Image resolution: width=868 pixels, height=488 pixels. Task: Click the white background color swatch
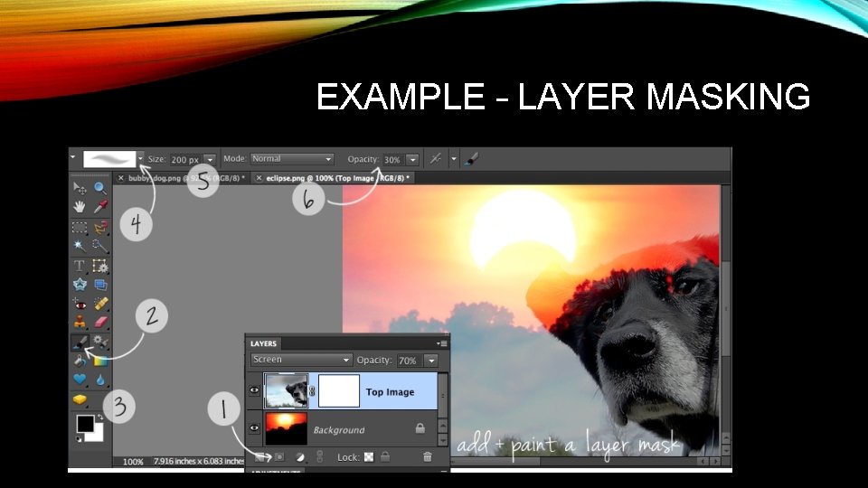[x=97, y=435]
